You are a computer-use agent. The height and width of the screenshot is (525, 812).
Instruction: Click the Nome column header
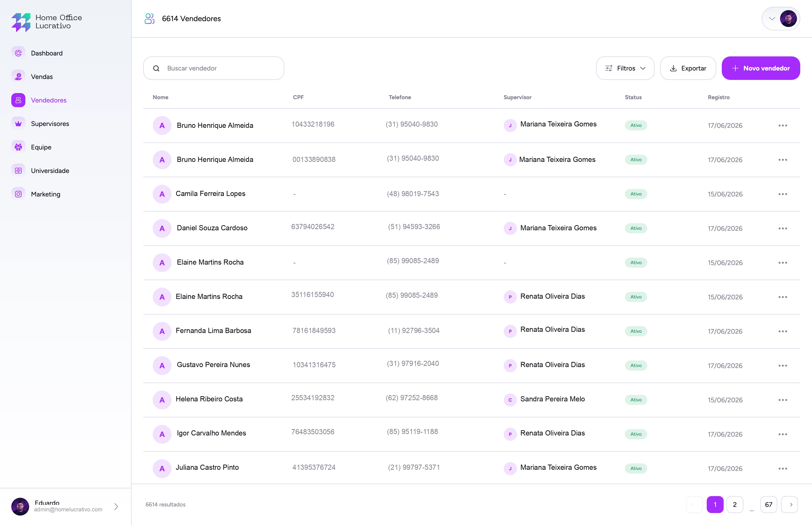click(160, 97)
